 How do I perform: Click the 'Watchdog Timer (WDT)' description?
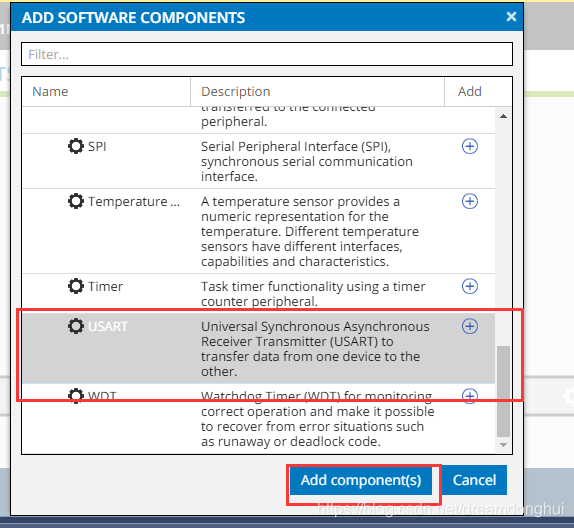coord(318,419)
